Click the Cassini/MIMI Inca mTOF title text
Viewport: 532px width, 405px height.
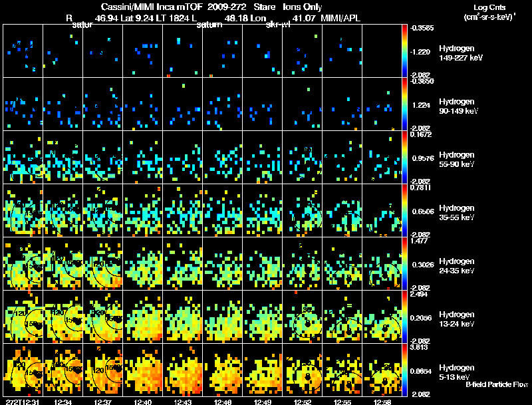152,7
